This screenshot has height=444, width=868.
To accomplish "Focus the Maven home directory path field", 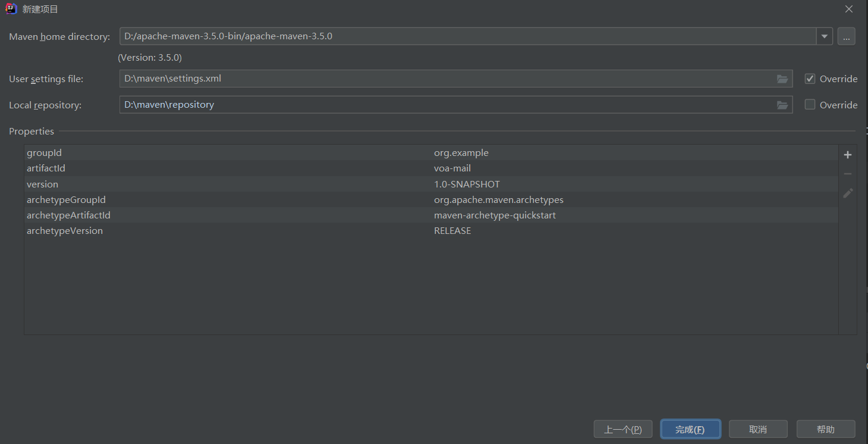I will tap(468, 36).
